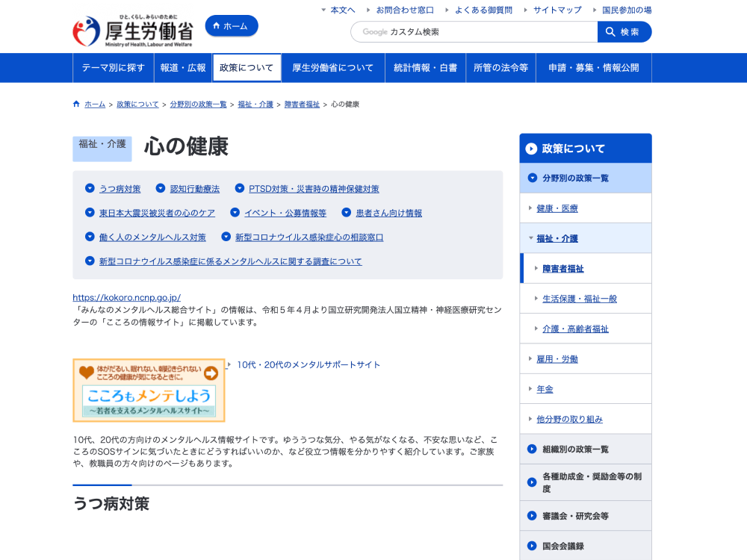The height and width of the screenshot is (560, 747).
Task: Open the 統計情報・白書 navigation tab
Action: (425, 68)
